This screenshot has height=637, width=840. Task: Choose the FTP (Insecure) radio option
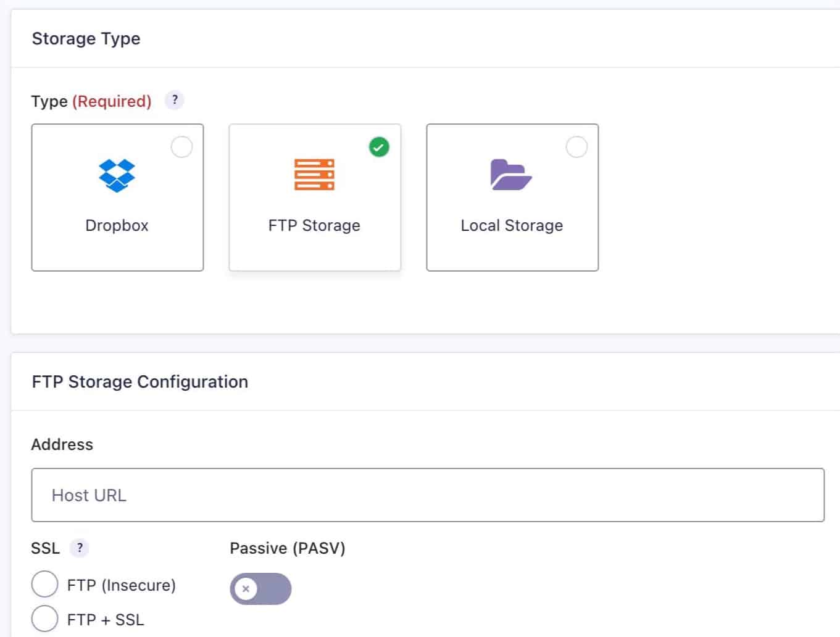pos(44,584)
